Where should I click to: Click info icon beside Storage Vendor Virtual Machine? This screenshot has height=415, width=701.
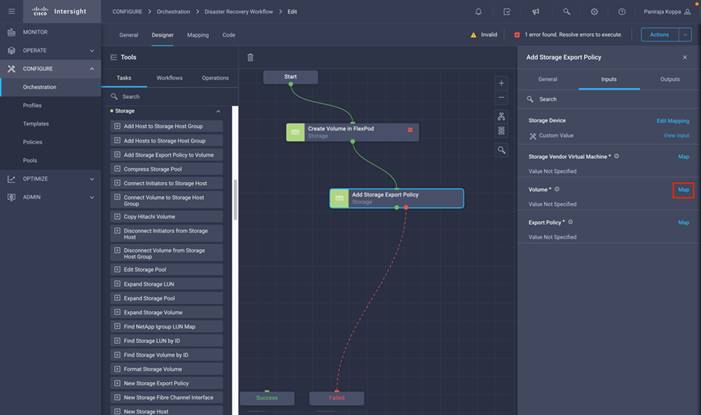(x=617, y=156)
